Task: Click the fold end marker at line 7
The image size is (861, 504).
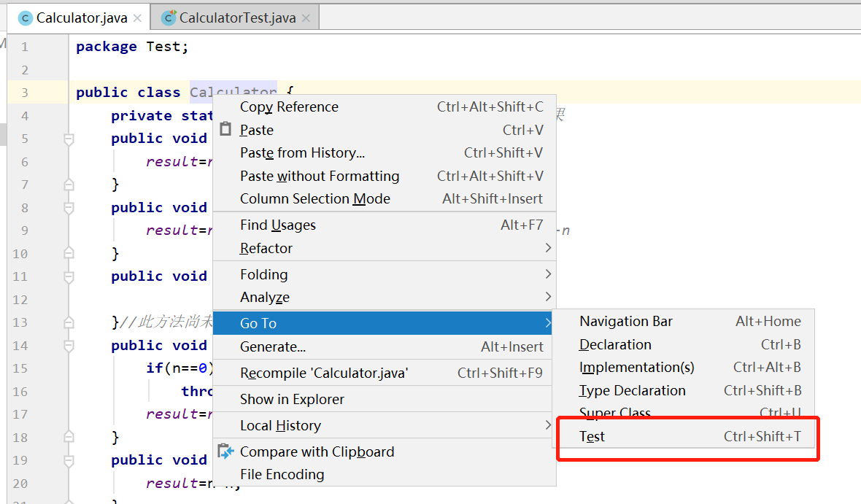Action: click(x=69, y=185)
